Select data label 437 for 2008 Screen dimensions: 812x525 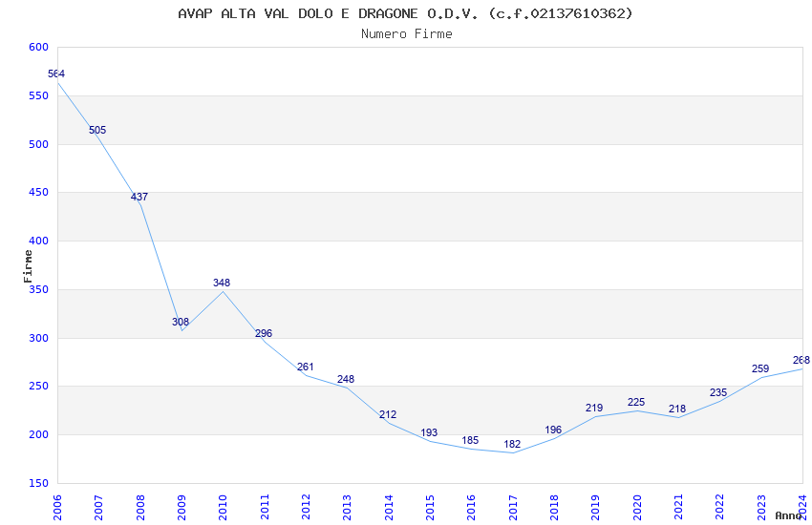[x=139, y=197]
